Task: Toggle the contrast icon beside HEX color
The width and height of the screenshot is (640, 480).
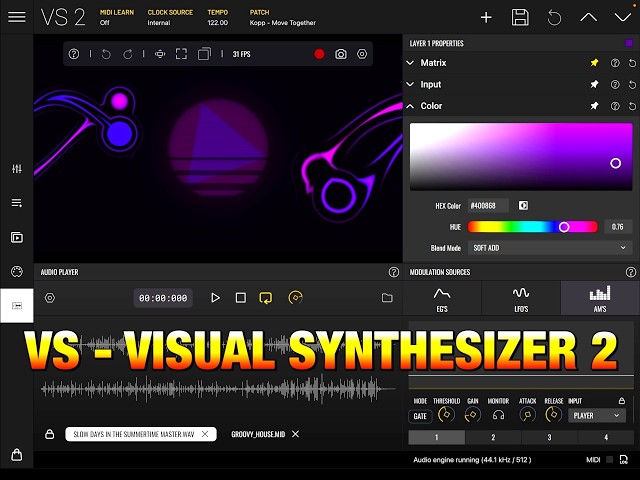Action: pos(523,205)
